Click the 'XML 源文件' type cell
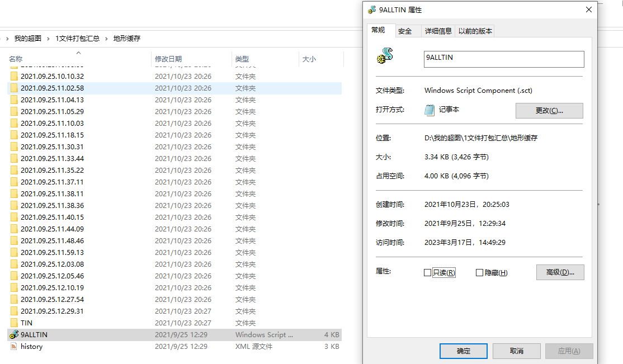Image resolution: width=623 pixels, height=364 pixels. [x=254, y=347]
